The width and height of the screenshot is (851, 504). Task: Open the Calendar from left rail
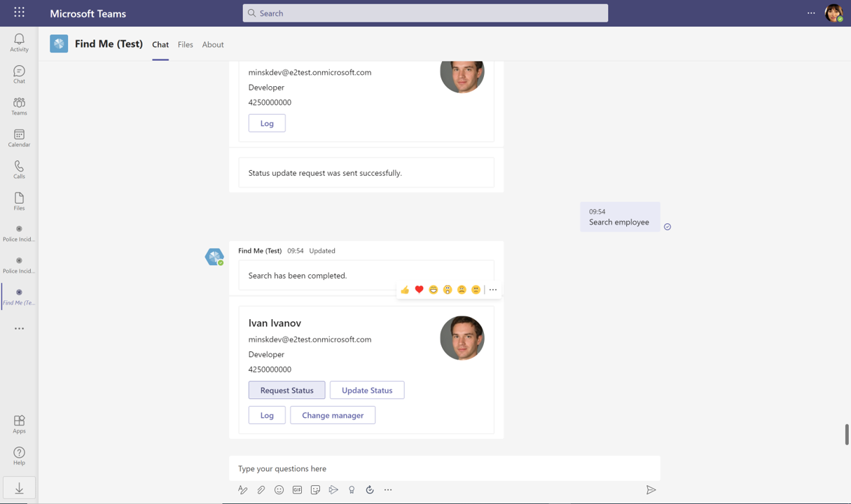tap(19, 138)
